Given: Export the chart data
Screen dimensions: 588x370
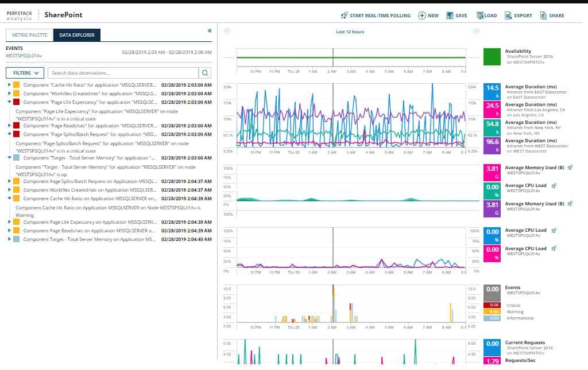Looking at the screenshot, I should (x=519, y=15).
